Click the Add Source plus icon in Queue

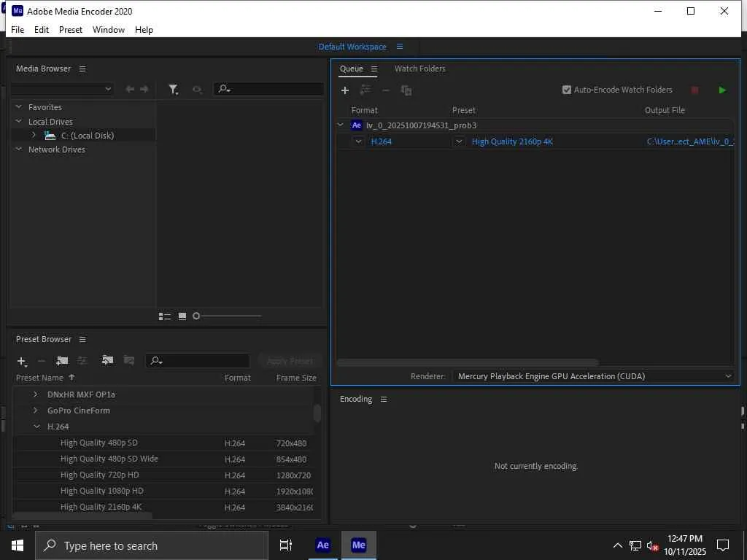pyautogui.click(x=345, y=90)
